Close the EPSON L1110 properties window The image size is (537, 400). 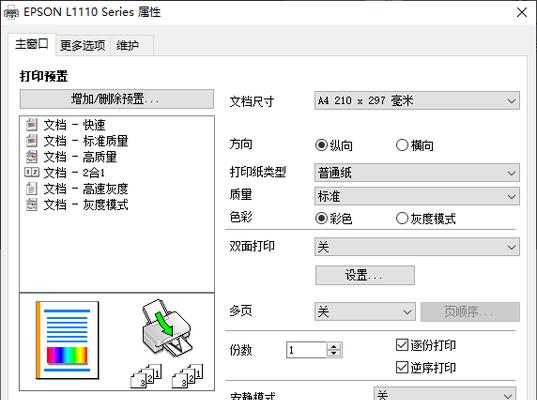(x=522, y=12)
